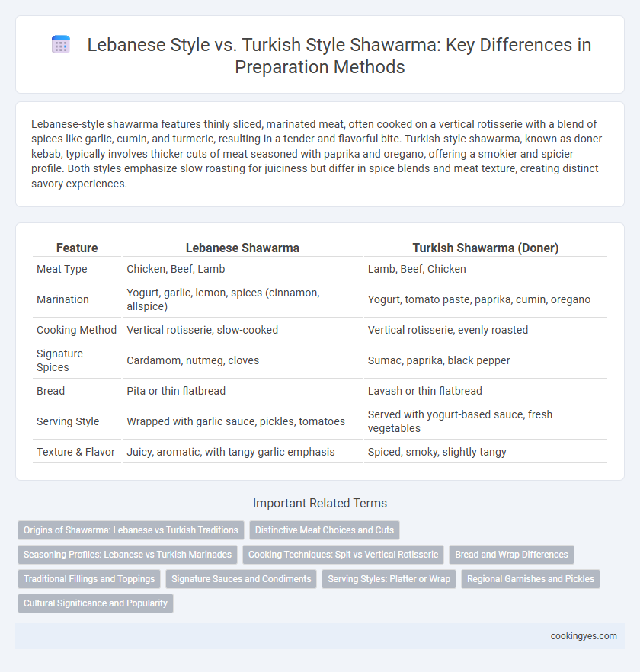Image resolution: width=640 pixels, height=672 pixels.
Task: Select the 'Serving Style' row label
Action: pos(68,421)
